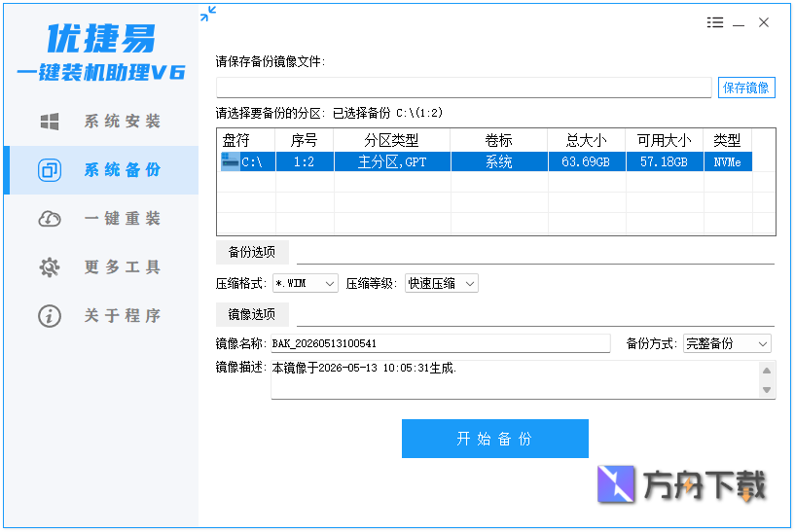Open the 系统安装 page
This screenshot has width=795, height=532.
pyautogui.click(x=101, y=122)
